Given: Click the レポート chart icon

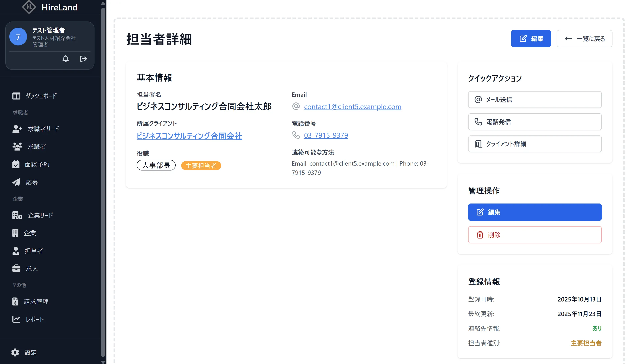Looking at the screenshot, I should click(x=16, y=319).
